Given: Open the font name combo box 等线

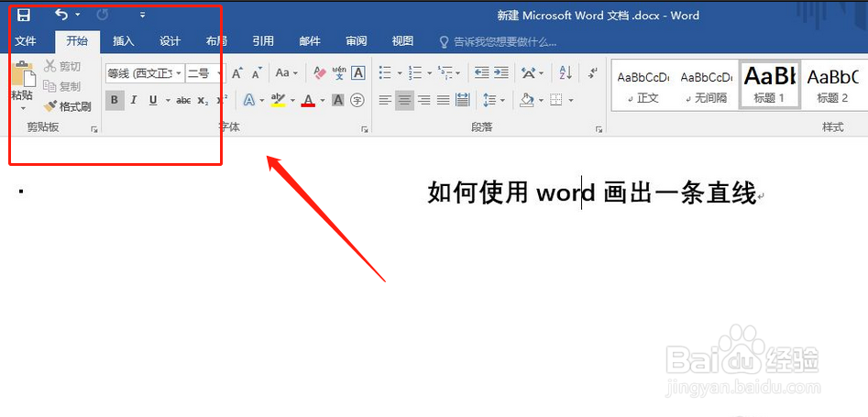Looking at the screenshot, I should click(x=145, y=73).
